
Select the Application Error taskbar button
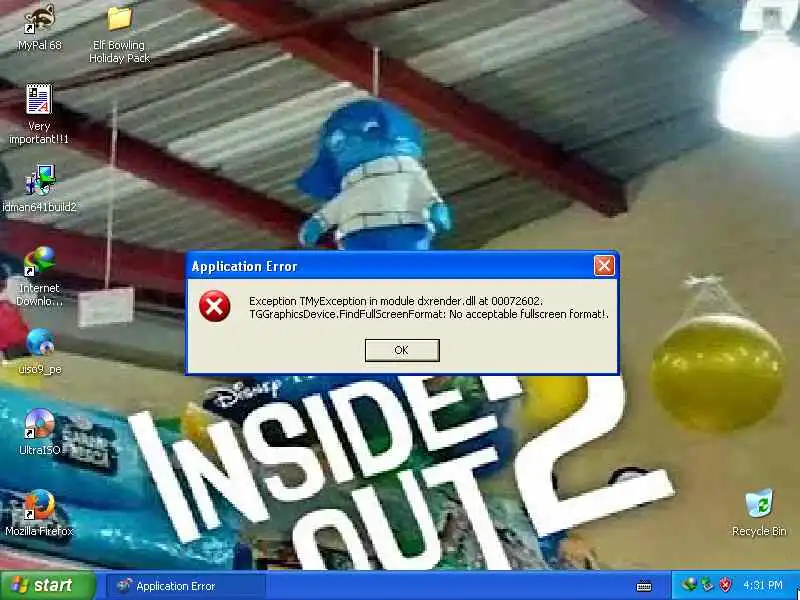[186, 586]
